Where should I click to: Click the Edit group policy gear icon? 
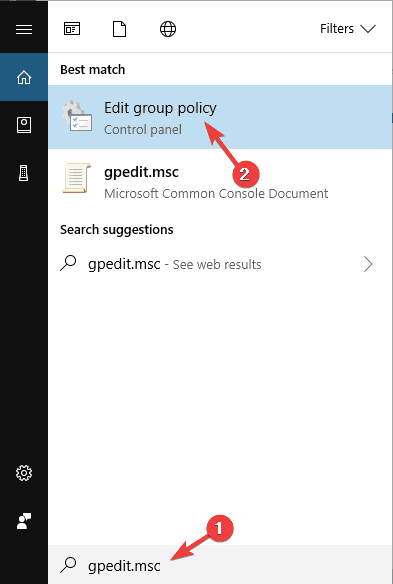[77, 116]
